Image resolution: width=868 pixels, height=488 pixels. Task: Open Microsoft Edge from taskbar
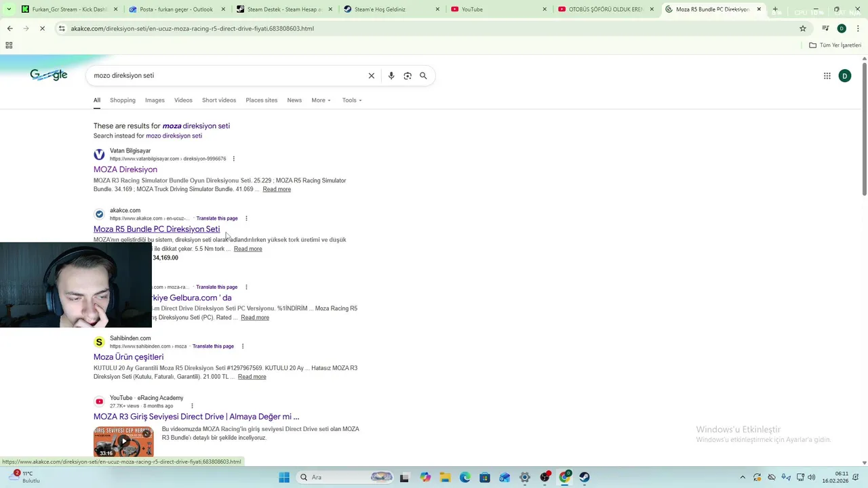[465, 477]
